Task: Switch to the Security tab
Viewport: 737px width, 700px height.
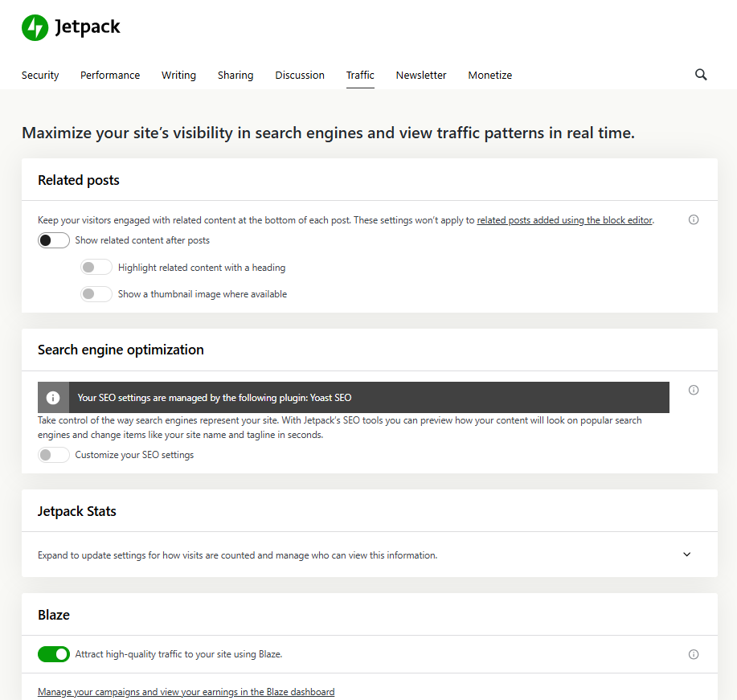Action: coord(39,75)
